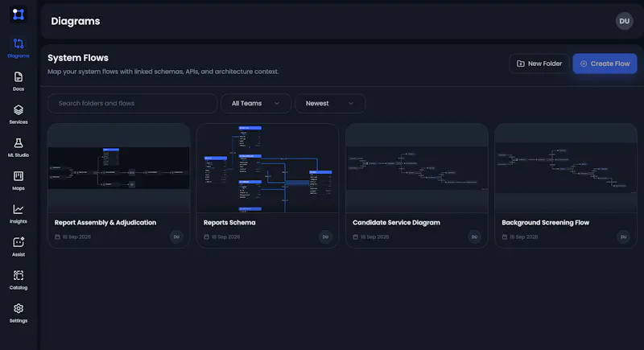Open the Report Assembly & Adjudication thumbnail

point(118,168)
